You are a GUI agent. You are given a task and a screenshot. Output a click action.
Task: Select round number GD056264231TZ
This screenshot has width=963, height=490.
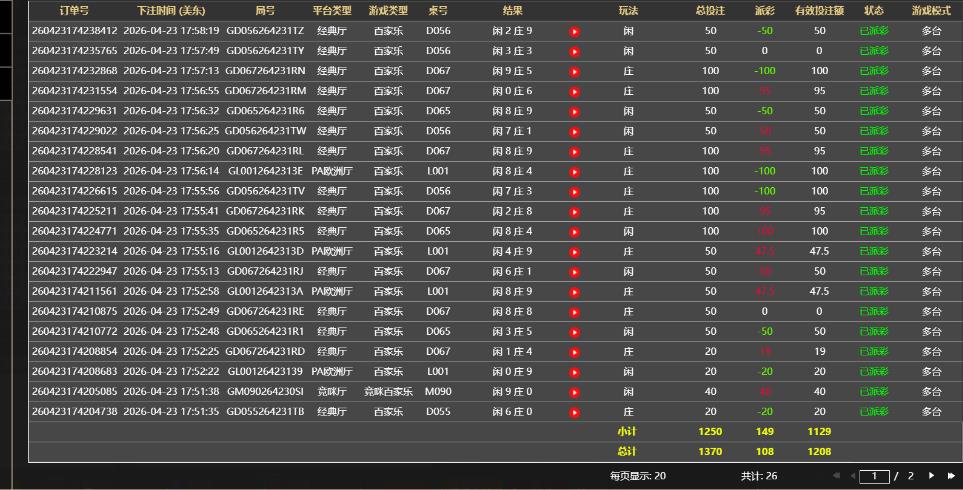[265, 31]
